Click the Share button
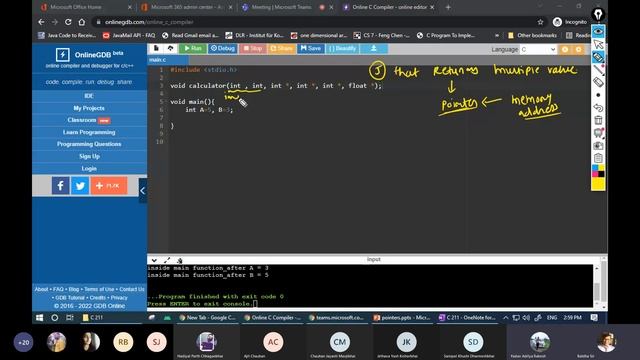The height and width of the screenshot is (360, 640). point(281,49)
